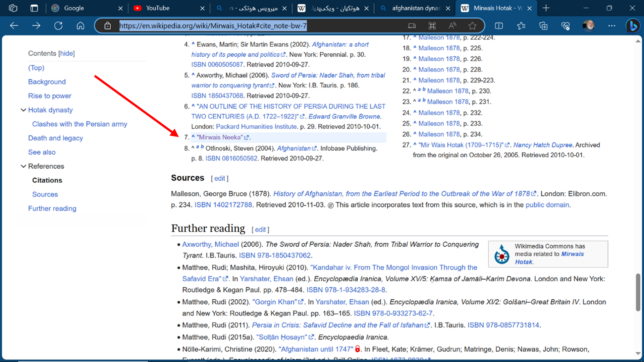
Task: Switch to the YouTube tab
Action: click(158, 8)
